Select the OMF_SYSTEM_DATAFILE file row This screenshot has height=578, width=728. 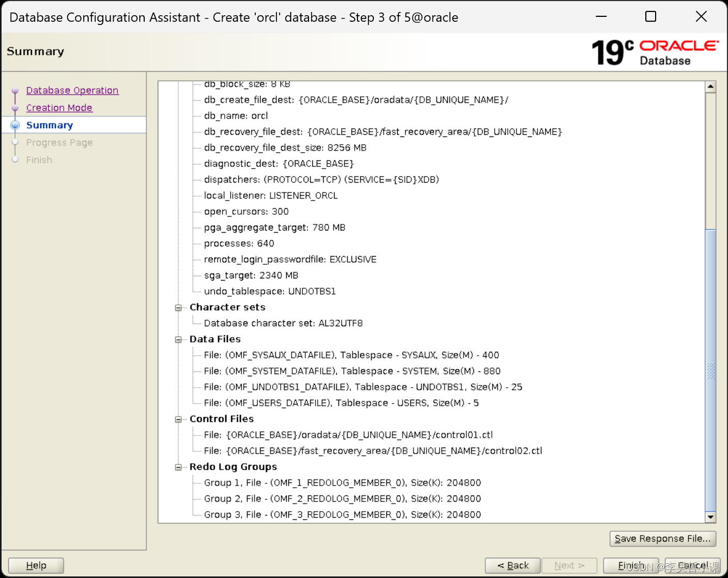pyautogui.click(x=352, y=371)
